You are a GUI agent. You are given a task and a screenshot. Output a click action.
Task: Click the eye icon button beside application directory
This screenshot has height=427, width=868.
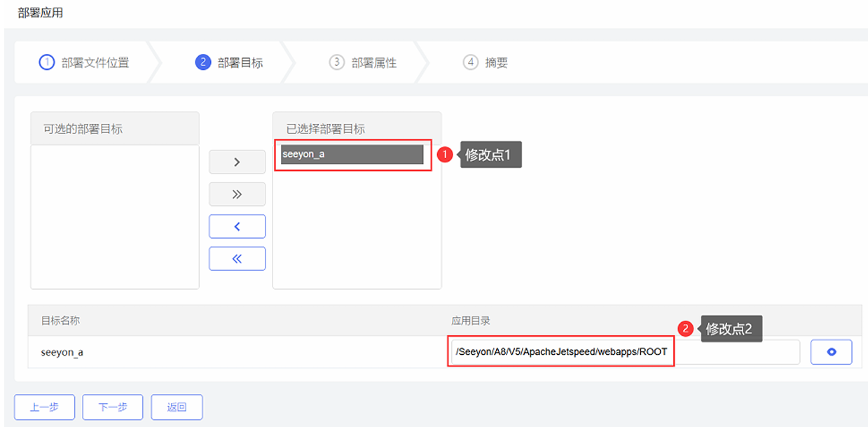(832, 352)
